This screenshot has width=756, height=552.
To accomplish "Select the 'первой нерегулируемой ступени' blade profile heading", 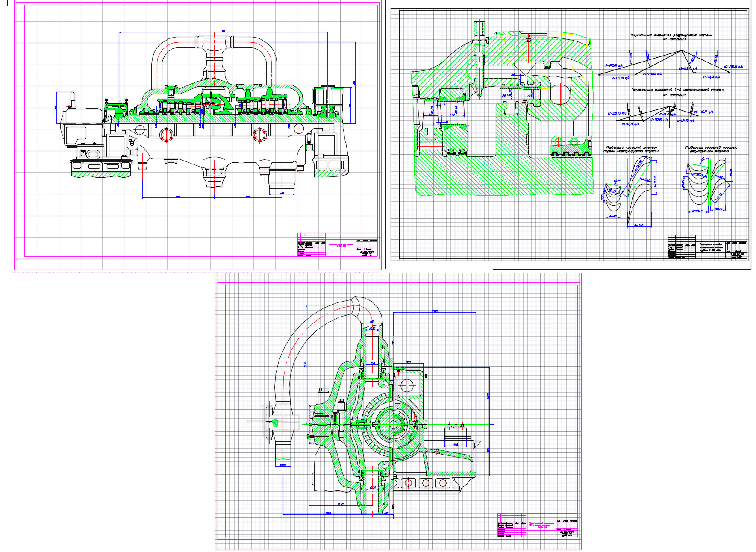I will [631, 151].
